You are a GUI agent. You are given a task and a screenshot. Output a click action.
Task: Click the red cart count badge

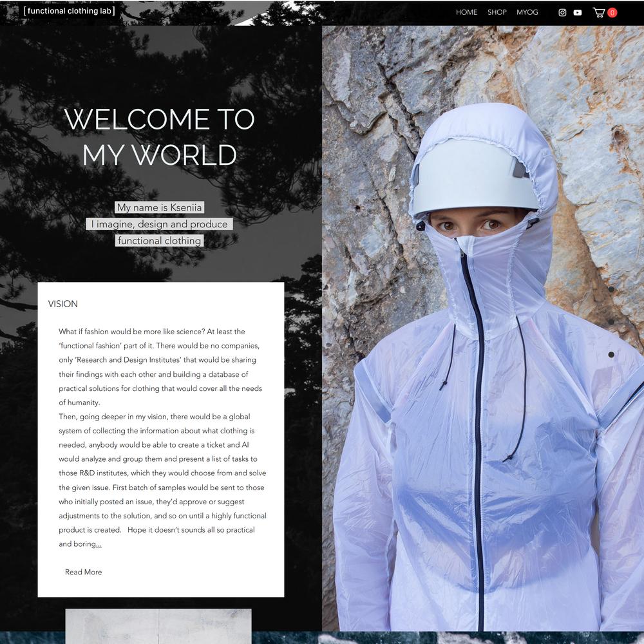612,13
